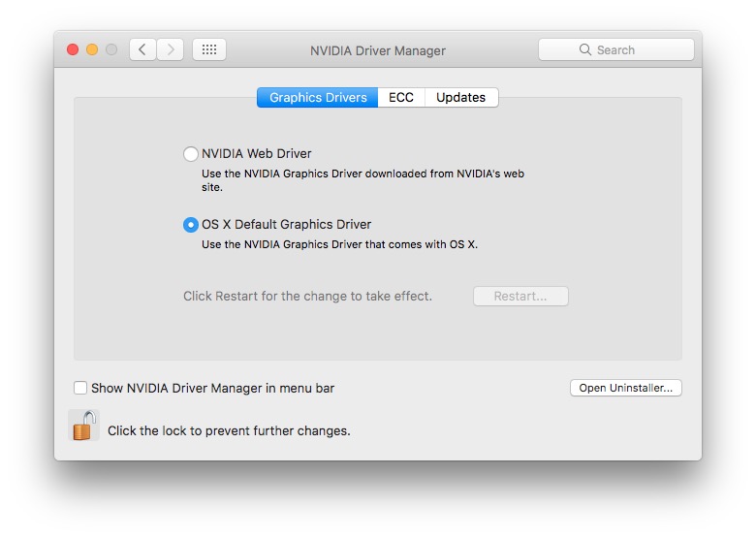Focus the Search input field
Image resolution: width=756 pixels, height=538 pixels.
[616, 49]
